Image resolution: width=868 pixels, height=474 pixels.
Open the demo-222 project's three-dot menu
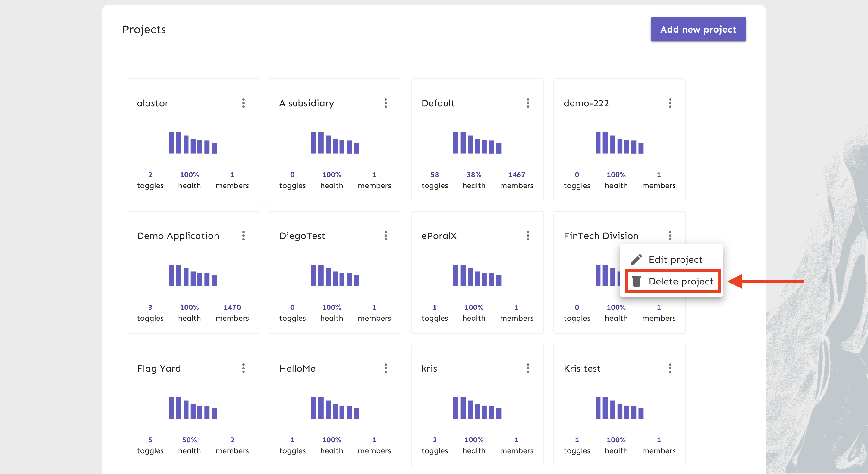pyautogui.click(x=670, y=103)
